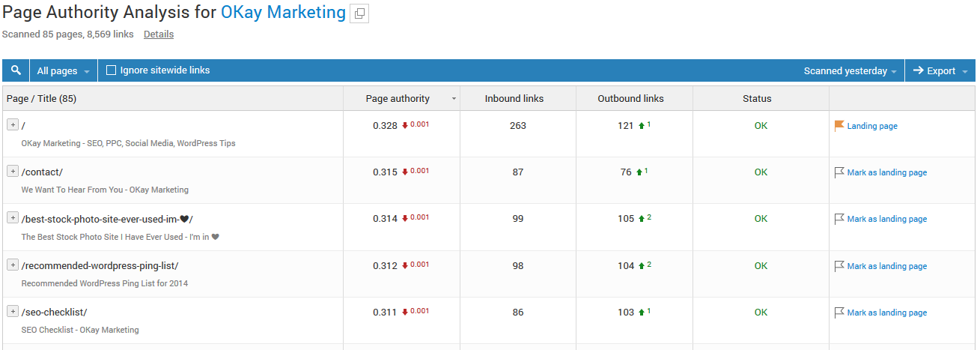The image size is (980, 350).
Task: Open the Export dropdown menu
Action: tap(940, 70)
